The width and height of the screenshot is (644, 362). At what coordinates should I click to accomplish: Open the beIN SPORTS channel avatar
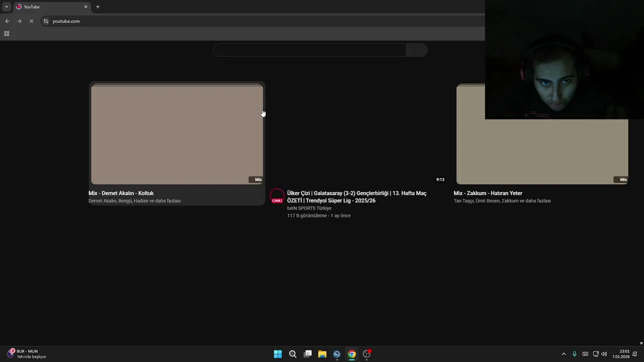tap(277, 197)
